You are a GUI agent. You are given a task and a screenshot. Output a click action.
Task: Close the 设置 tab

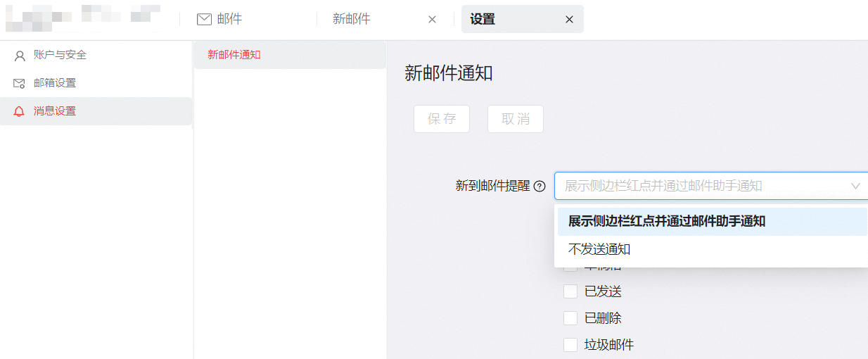point(570,20)
